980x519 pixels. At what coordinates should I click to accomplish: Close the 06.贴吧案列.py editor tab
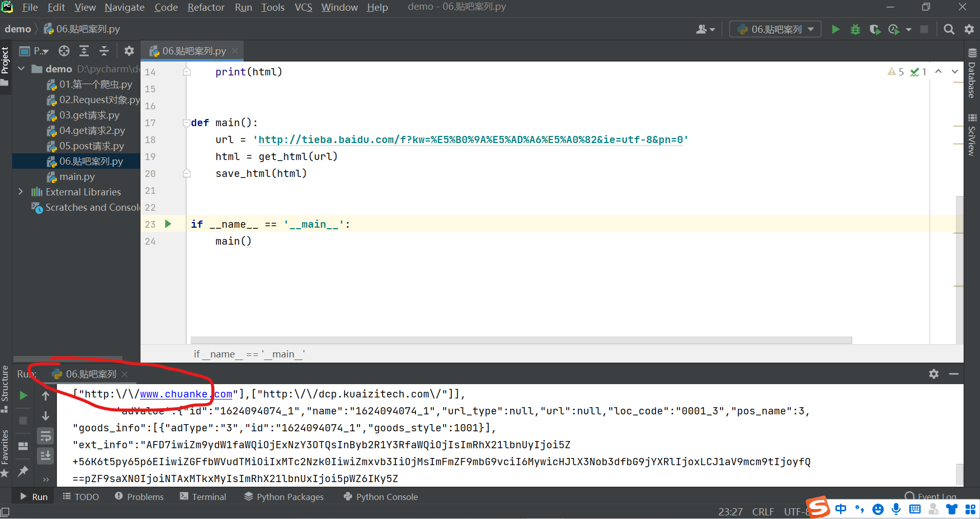(235, 51)
